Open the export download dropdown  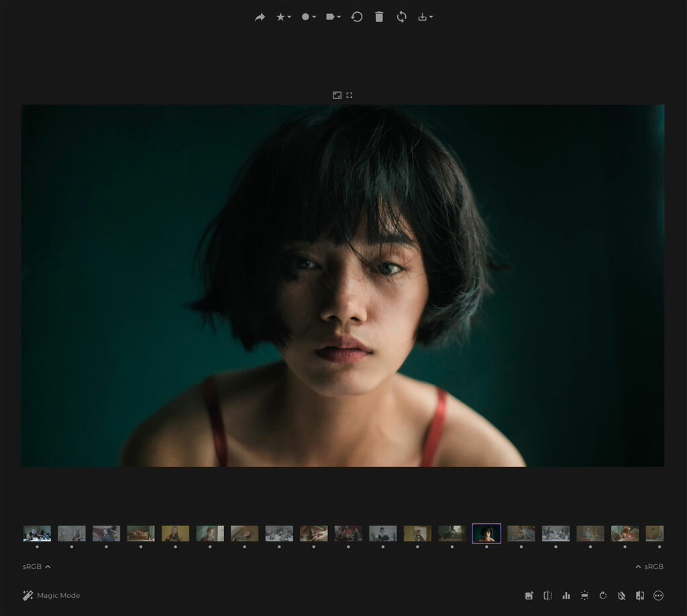pyautogui.click(x=425, y=17)
